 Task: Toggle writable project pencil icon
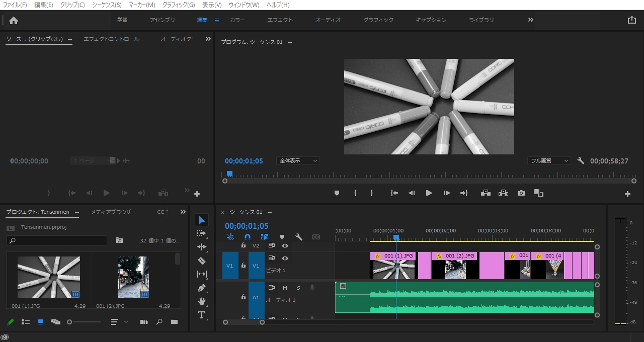pyautogui.click(x=11, y=322)
